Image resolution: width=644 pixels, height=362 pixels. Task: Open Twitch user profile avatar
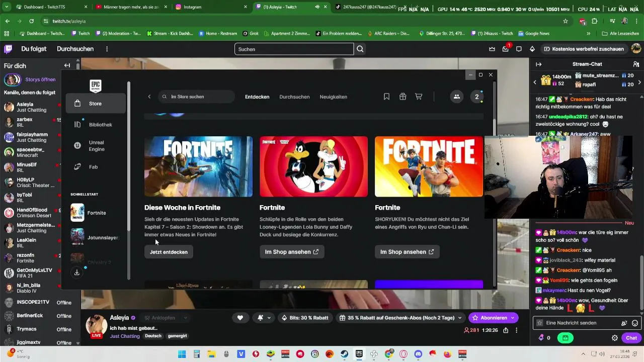coord(636,49)
